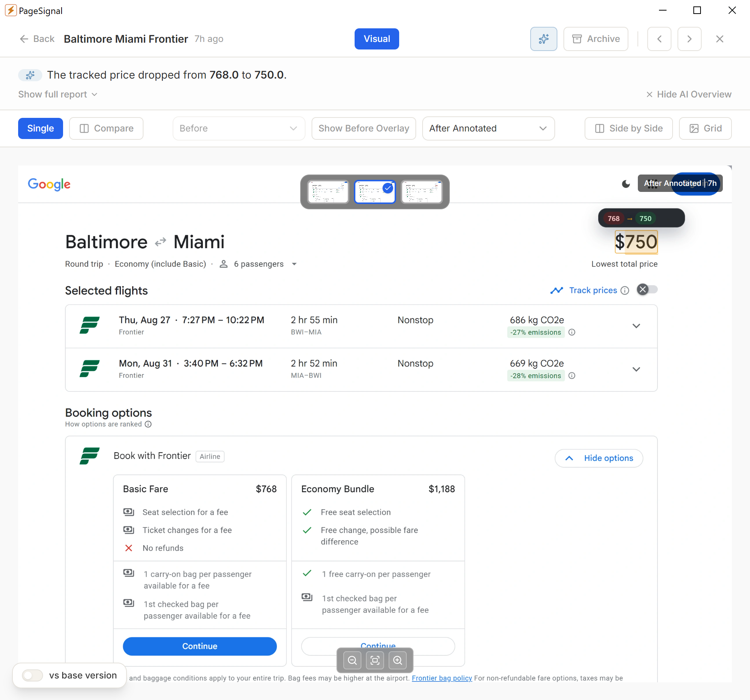Switch to Side by Side layout

pyautogui.click(x=628, y=128)
